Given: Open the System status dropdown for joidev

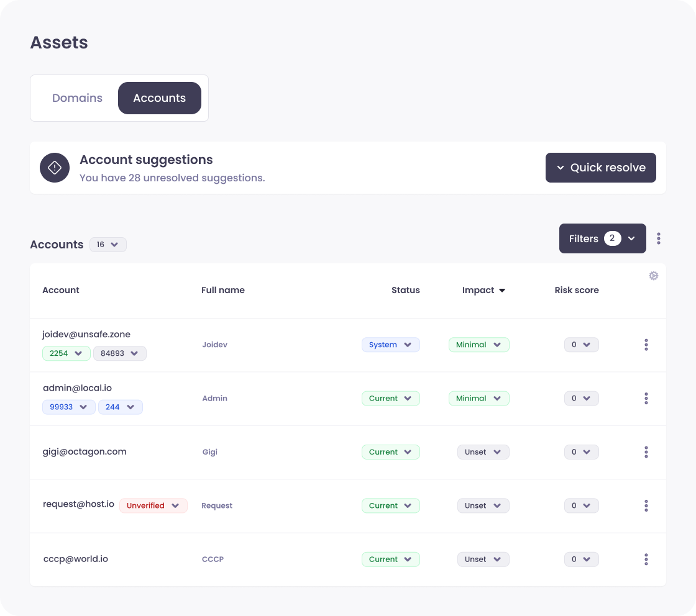Looking at the screenshot, I should point(391,345).
